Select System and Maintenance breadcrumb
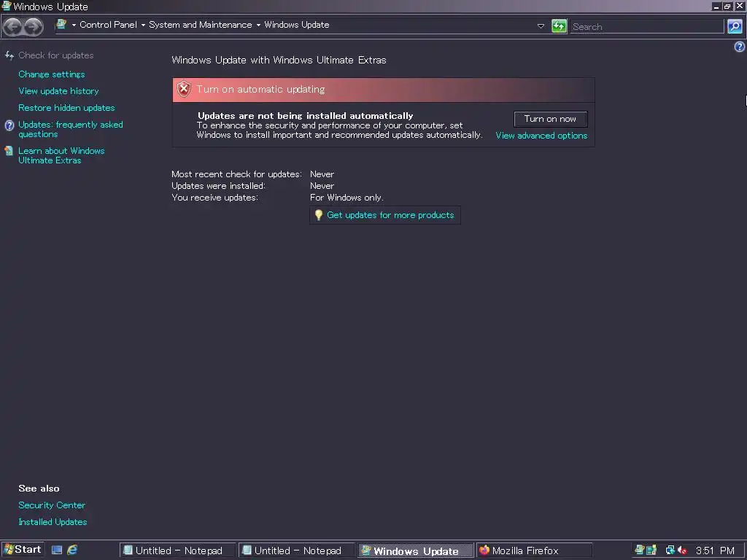This screenshot has height=560, width=747. tap(201, 25)
